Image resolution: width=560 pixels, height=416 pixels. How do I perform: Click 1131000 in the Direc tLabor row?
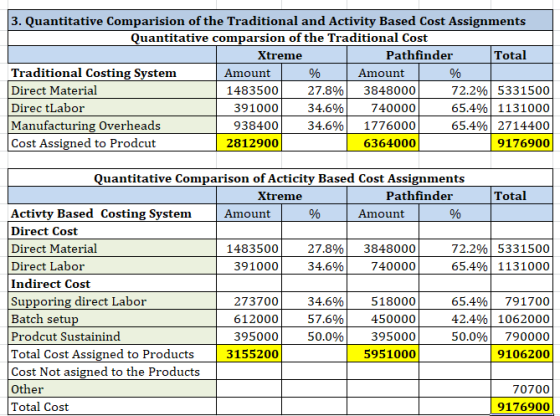click(x=522, y=108)
